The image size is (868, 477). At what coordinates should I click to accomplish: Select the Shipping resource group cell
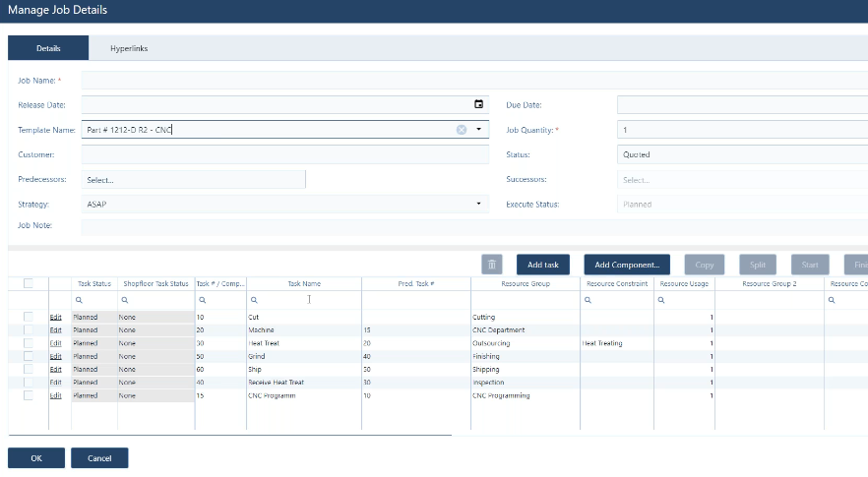click(x=526, y=369)
